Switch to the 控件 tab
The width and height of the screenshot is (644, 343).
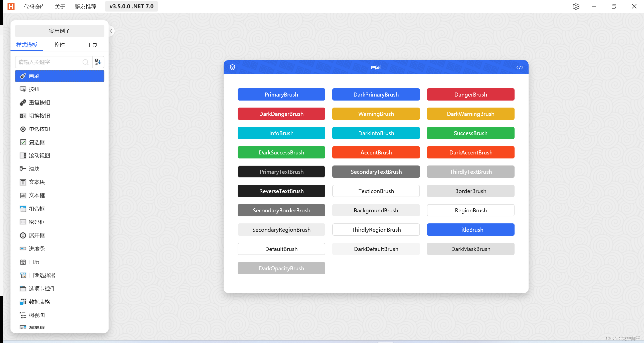tap(59, 45)
